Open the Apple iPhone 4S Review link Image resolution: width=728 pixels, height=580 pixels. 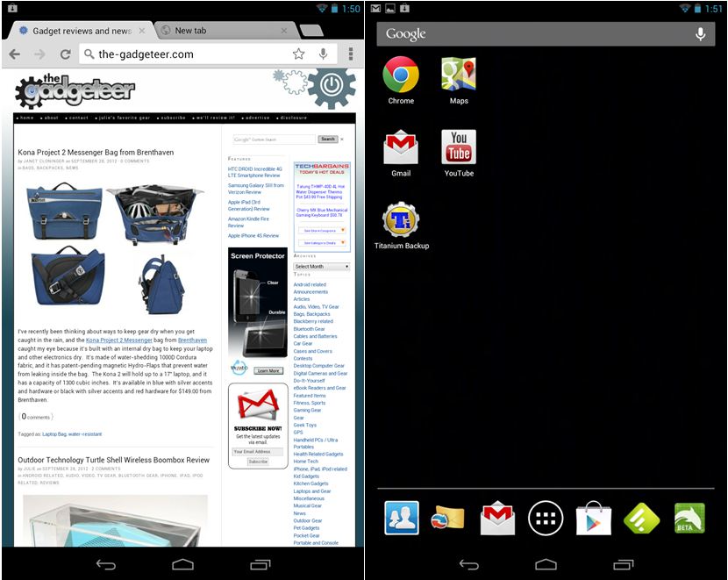pos(253,236)
